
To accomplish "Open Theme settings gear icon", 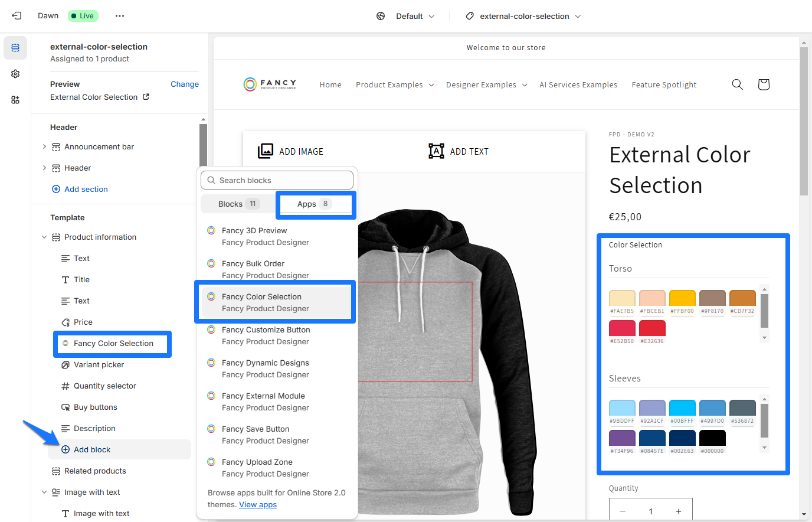I will (x=15, y=74).
